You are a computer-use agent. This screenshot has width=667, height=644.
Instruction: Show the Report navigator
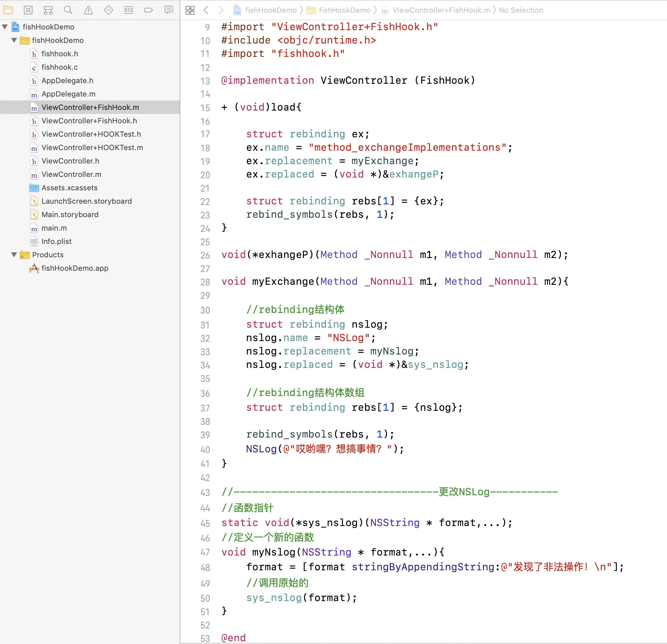169,10
